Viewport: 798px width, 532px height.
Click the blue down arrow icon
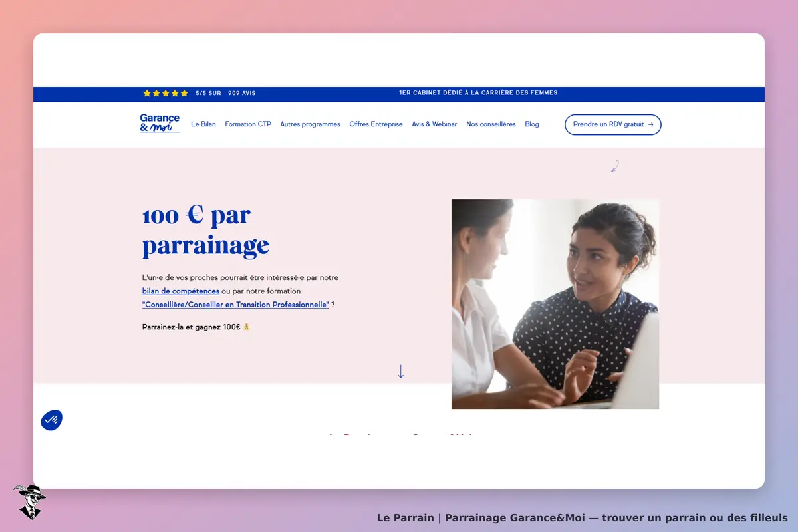400,372
